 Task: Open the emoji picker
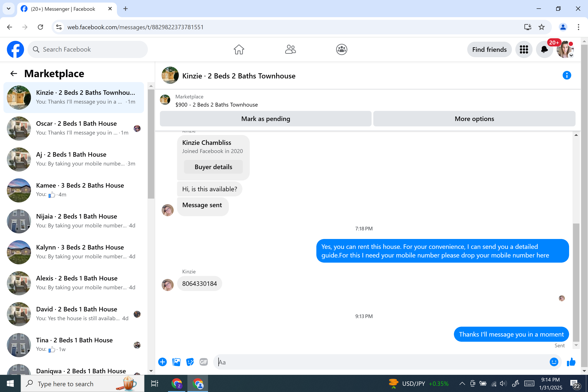point(554,362)
